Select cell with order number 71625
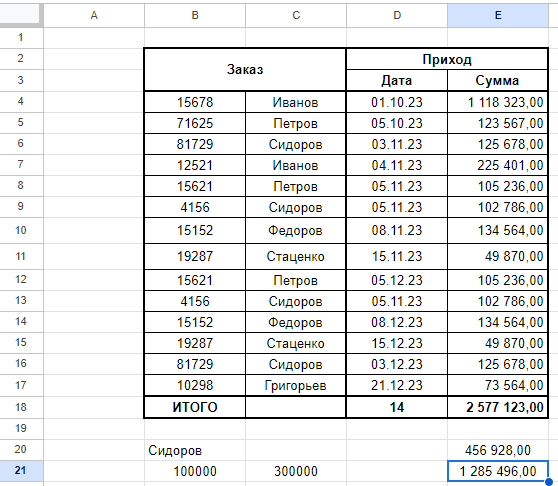558x486 pixels. tap(195, 123)
